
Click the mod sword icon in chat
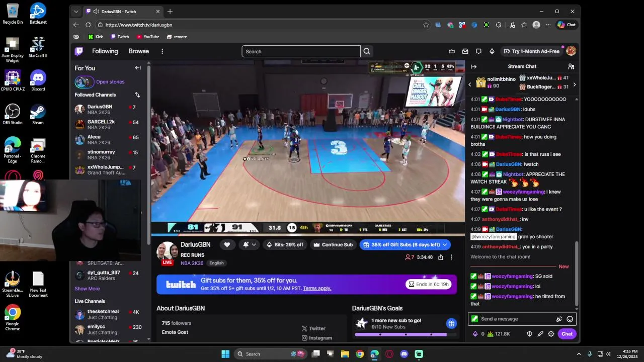tap(540, 334)
